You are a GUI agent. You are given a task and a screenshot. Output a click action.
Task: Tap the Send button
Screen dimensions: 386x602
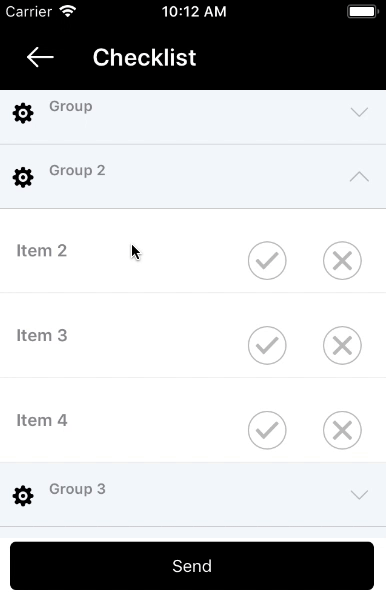(x=192, y=566)
